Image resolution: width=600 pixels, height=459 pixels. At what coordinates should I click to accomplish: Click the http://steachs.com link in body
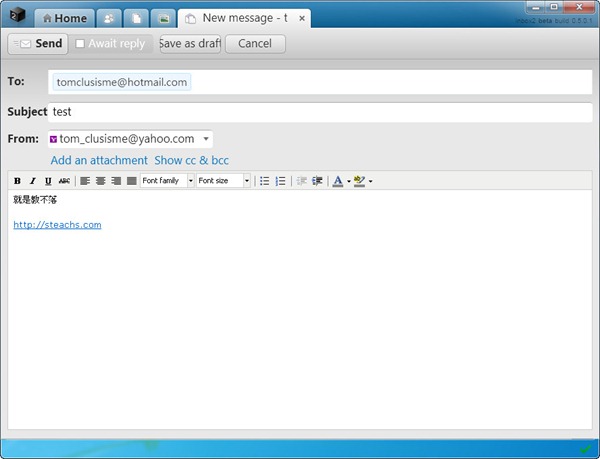57,225
